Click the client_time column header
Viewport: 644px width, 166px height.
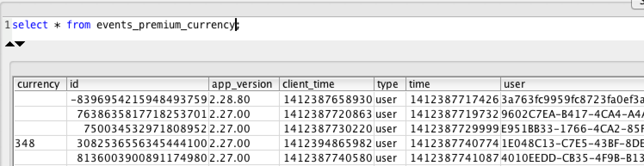[x=327, y=84]
